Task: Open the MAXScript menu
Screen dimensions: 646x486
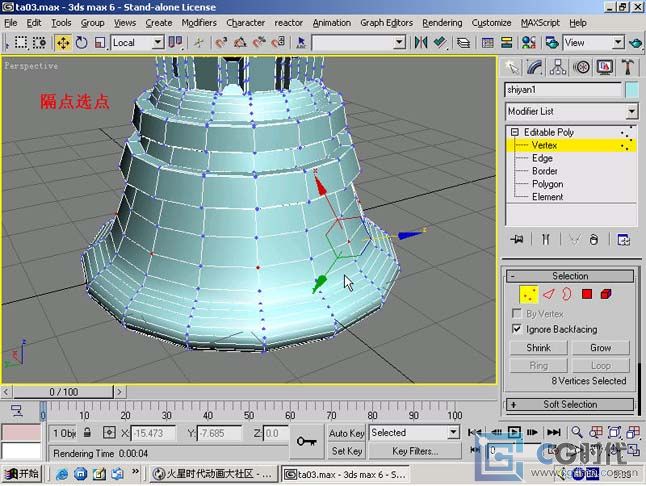Action: pos(540,23)
